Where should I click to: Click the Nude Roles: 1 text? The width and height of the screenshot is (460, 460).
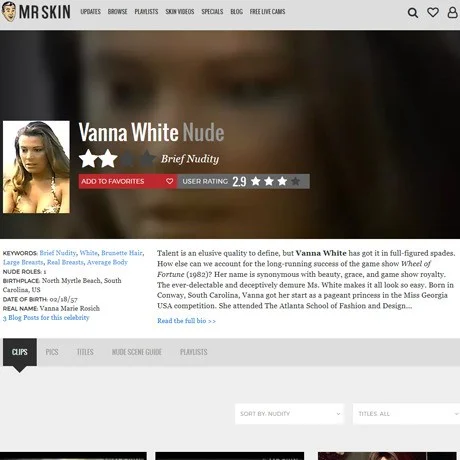pyautogui.click(x=24, y=272)
